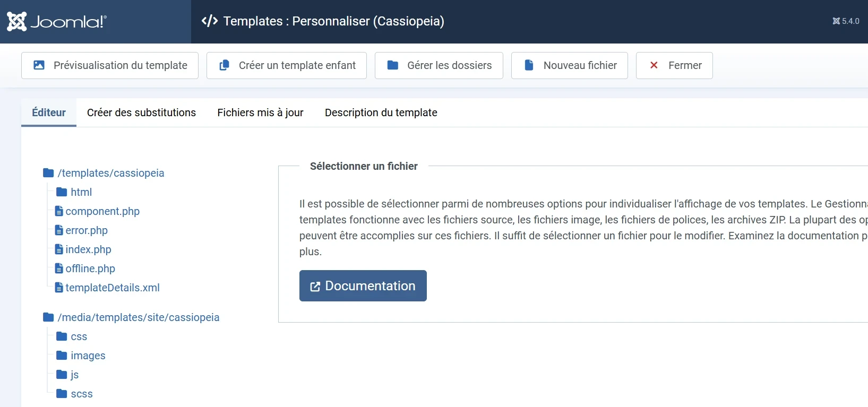Click the image icon on Prévisualisation button

point(40,65)
